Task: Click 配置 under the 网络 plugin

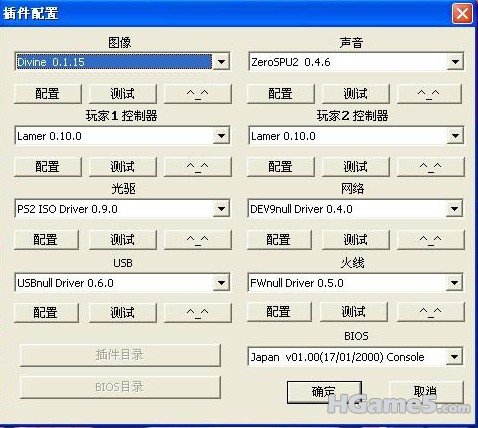Action: tap(279, 239)
